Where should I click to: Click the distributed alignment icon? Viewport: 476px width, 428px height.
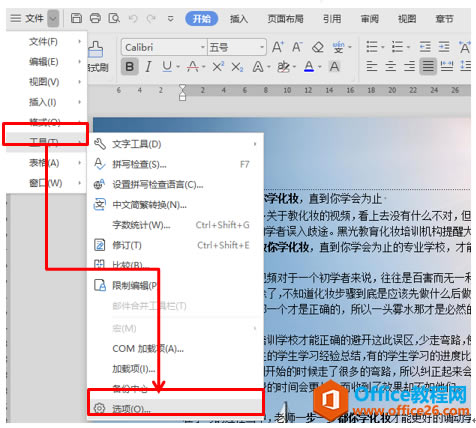[447, 66]
